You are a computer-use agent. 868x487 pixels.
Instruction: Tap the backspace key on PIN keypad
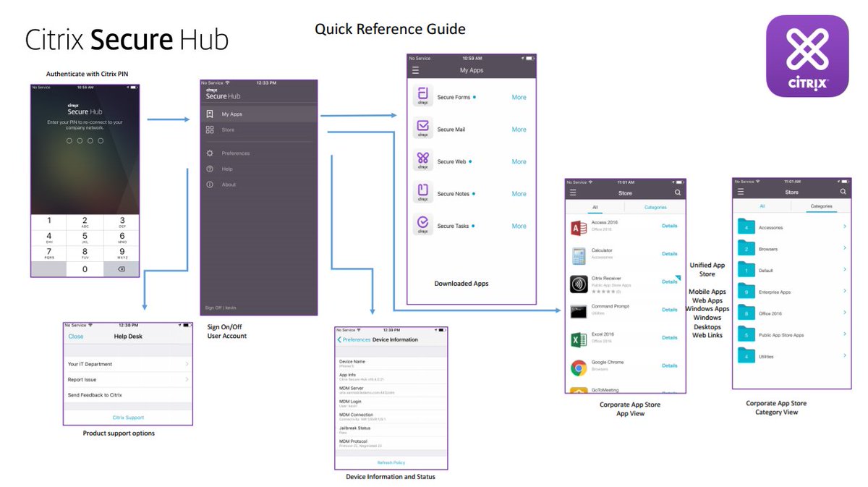[121, 269]
